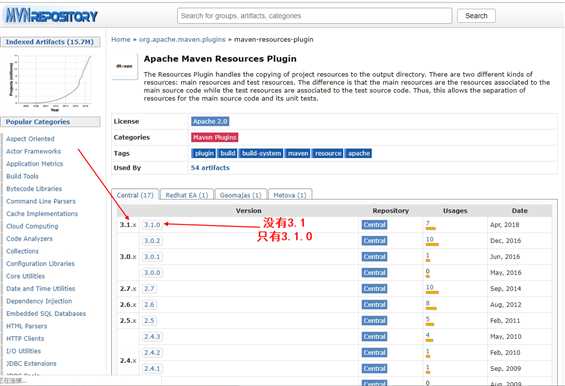Image resolution: width=565 pixels, height=386 pixels.
Task: Click the MVNRepository logo
Action: click(x=52, y=15)
